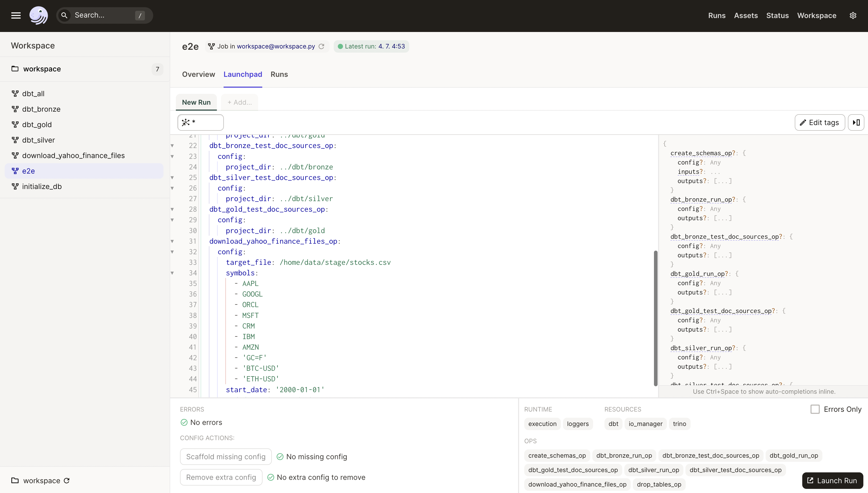The image size is (868, 493).
Task: Collapse the symbols list fold arrow
Action: tap(172, 273)
